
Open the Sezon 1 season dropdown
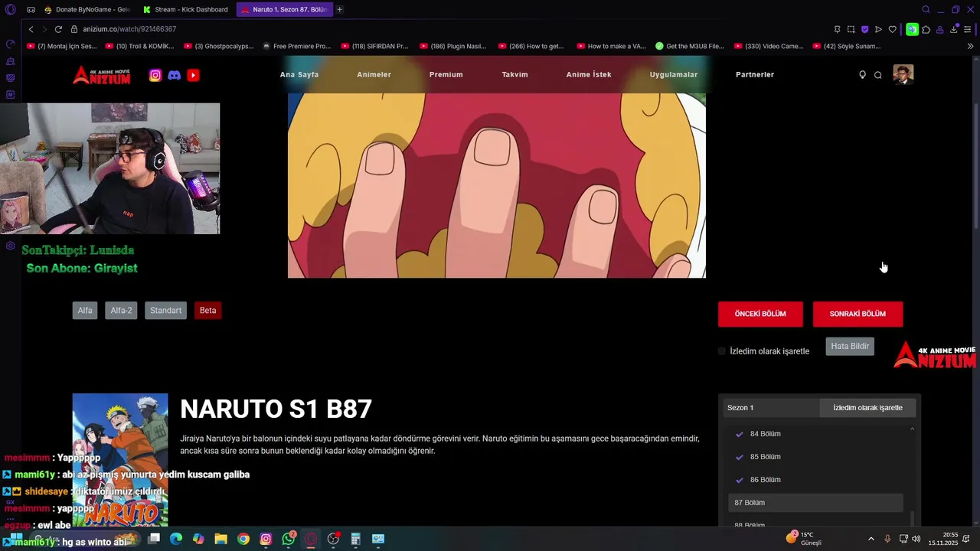(x=771, y=408)
